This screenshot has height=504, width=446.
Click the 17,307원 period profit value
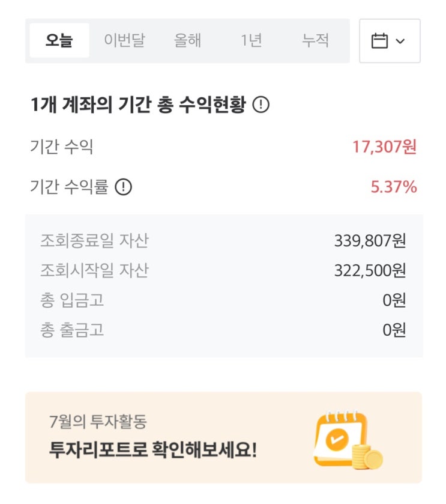point(384,147)
